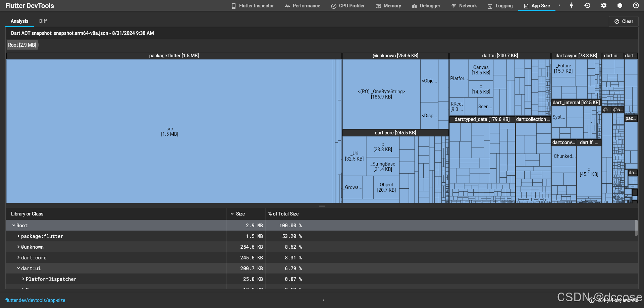Select the RRect treemap block
This screenshot has width=644, height=308.
pyautogui.click(x=457, y=107)
